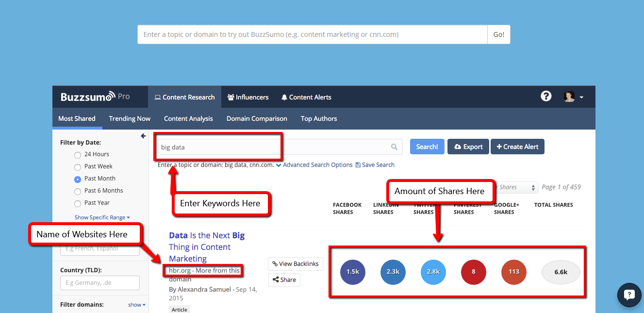Open the support chat bubble icon

[629, 295]
